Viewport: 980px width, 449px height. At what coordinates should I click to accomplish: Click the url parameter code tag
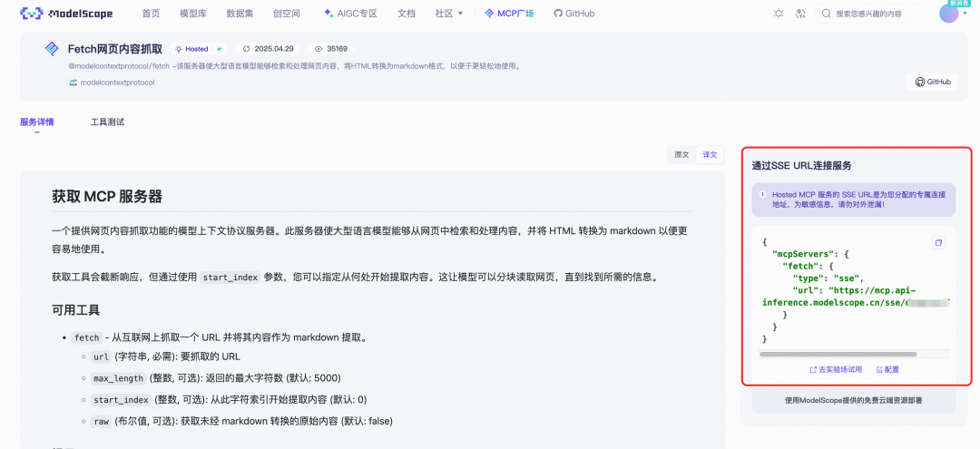click(x=101, y=357)
